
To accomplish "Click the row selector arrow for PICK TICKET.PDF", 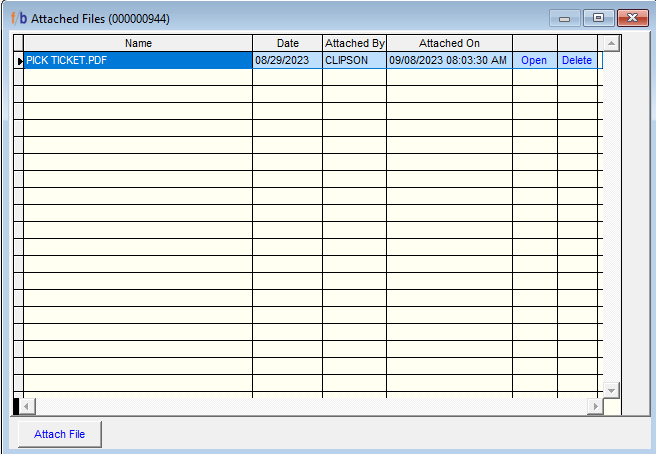I will [19, 61].
